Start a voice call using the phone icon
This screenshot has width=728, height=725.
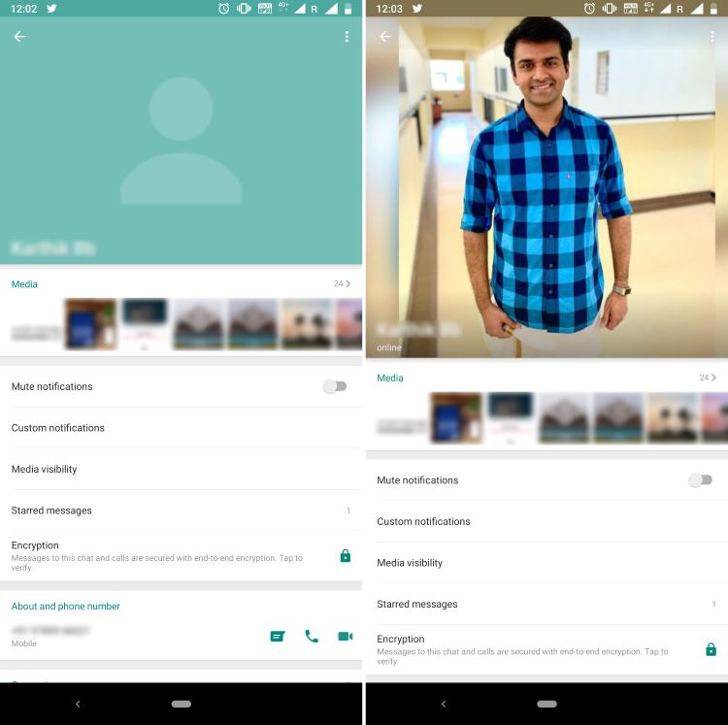(x=312, y=637)
